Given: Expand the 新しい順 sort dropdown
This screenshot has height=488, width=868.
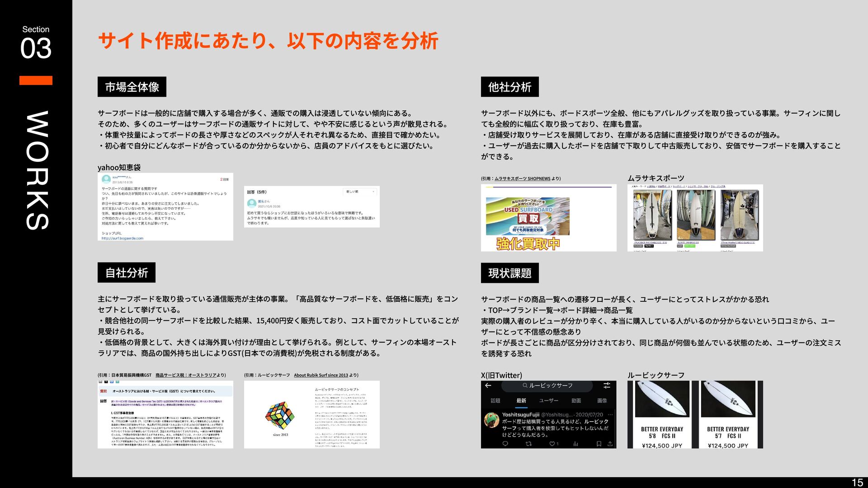Looking at the screenshot, I should click(360, 192).
